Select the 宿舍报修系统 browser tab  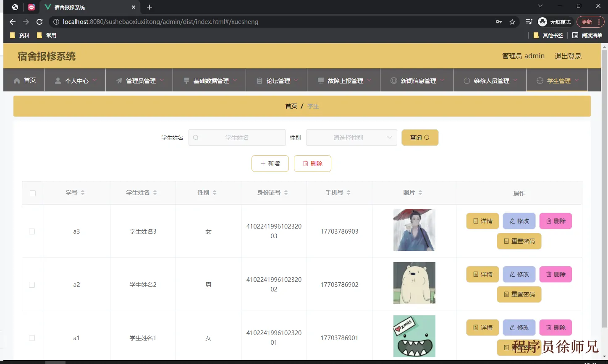pyautogui.click(x=91, y=7)
